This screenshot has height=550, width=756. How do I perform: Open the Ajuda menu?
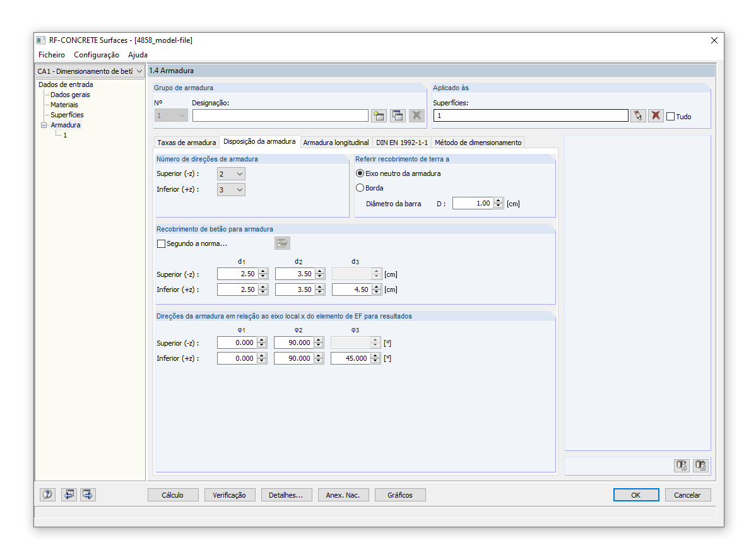coord(138,54)
